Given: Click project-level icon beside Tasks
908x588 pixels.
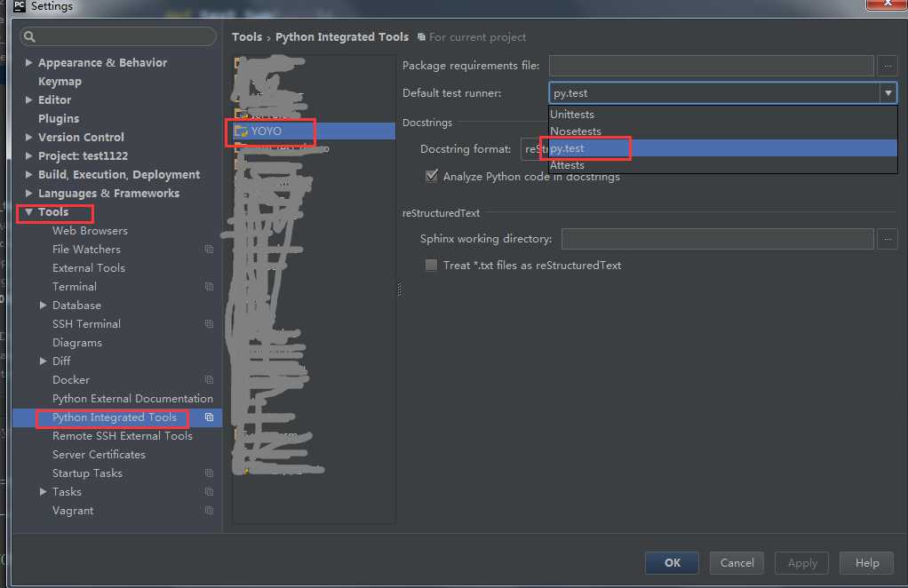Looking at the screenshot, I should click(x=209, y=492).
